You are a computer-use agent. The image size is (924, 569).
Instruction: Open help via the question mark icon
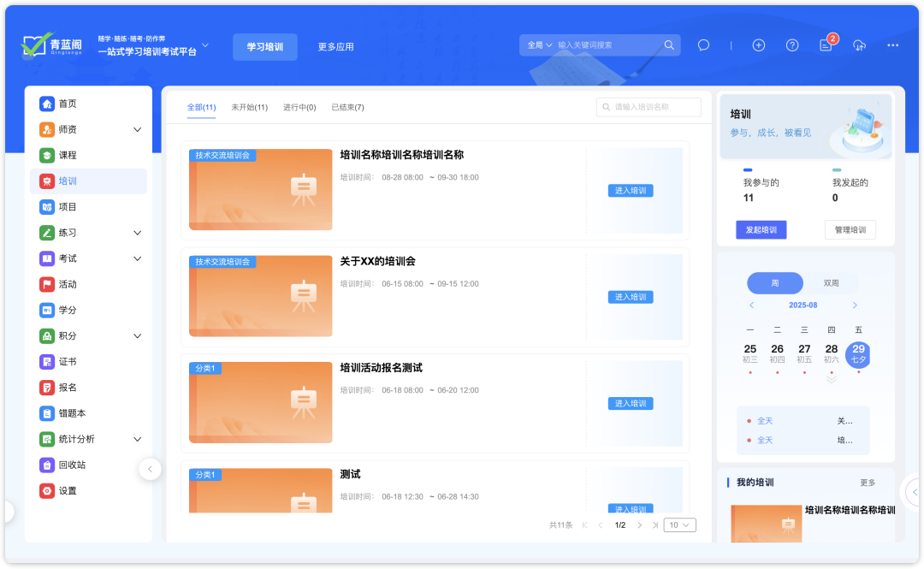pyautogui.click(x=791, y=44)
